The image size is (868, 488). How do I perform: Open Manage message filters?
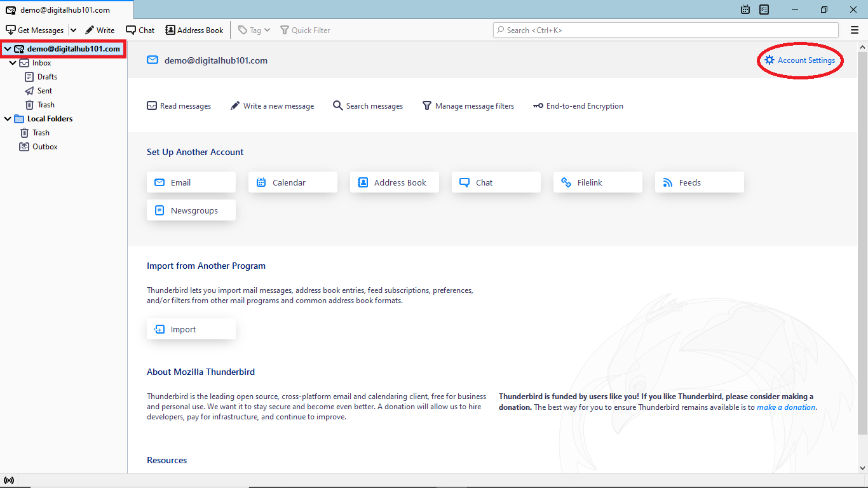coord(468,106)
